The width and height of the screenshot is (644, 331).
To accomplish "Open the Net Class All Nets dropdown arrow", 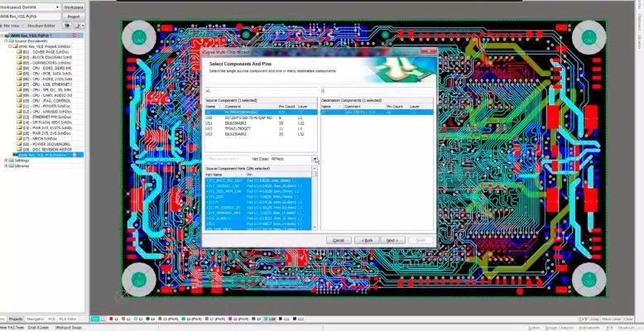I will (x=315, y=159).
